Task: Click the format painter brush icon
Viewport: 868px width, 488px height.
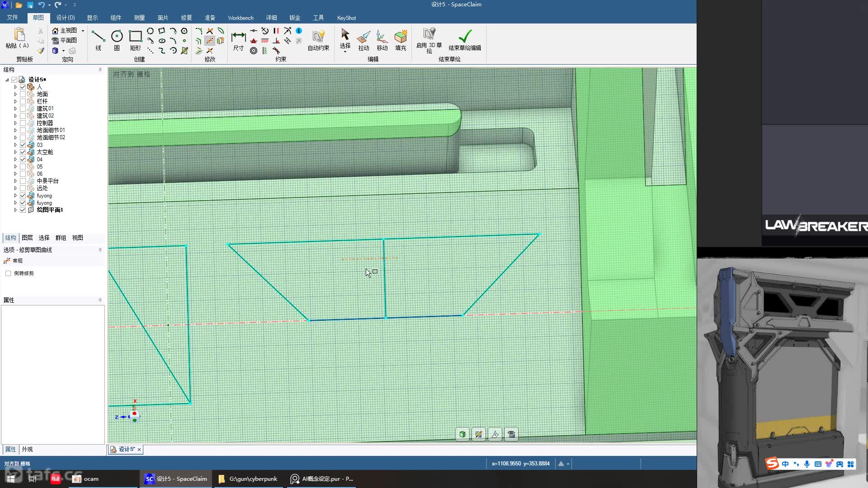Action: click(41, 51)
